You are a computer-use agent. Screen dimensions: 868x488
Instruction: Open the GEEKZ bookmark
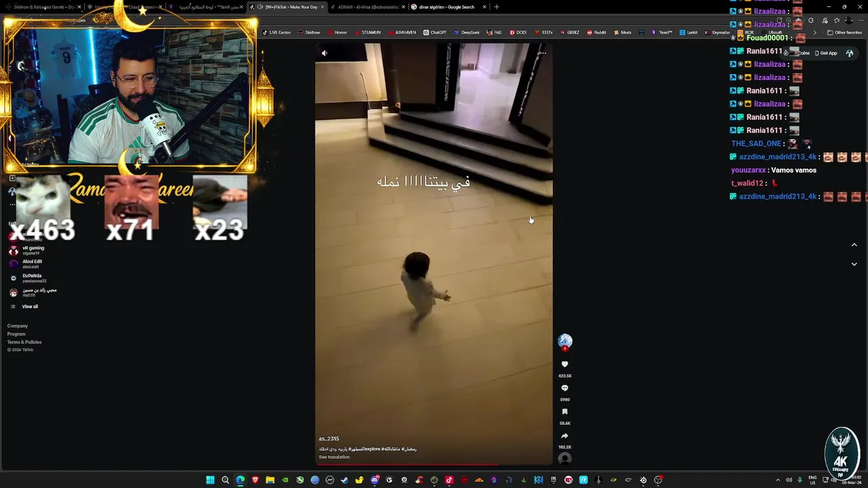(x=570, y=33)
